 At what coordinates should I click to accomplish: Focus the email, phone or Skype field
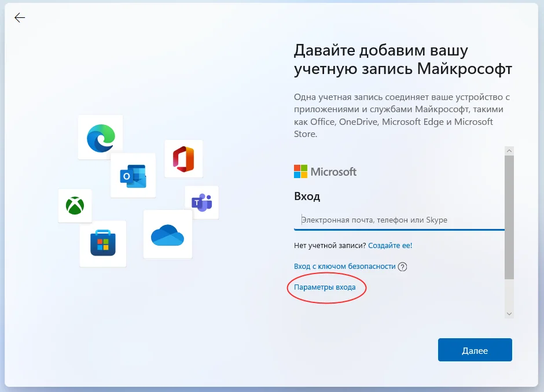tap(399, 220)
